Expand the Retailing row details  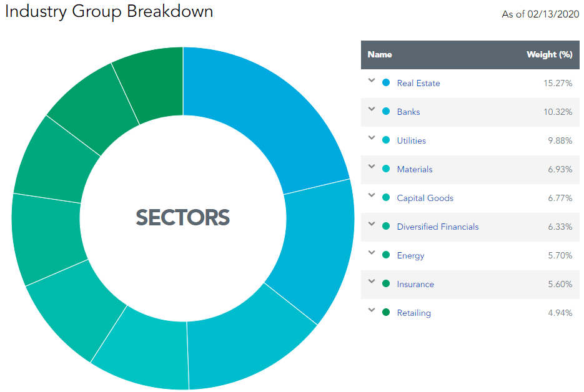(x=372, y=311)
